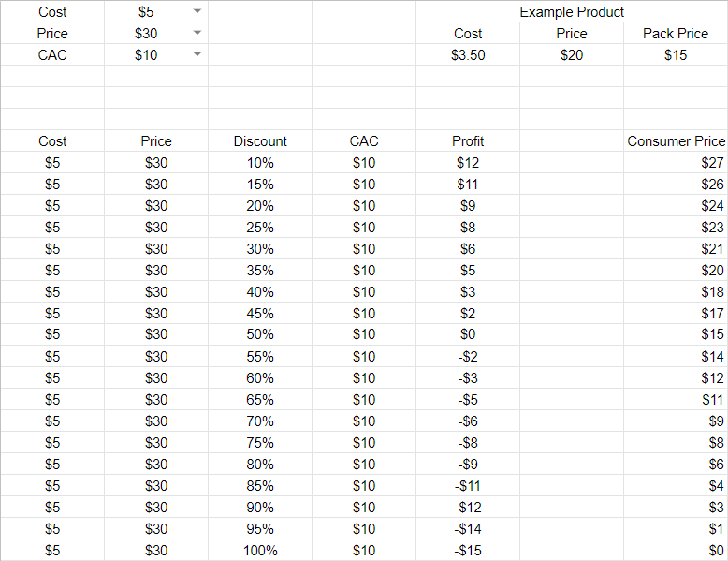Image resolution: width=728 pixels, height=561 pixels.
Task: Open the Cost $5 dropdown arrow
Action: 197,11
